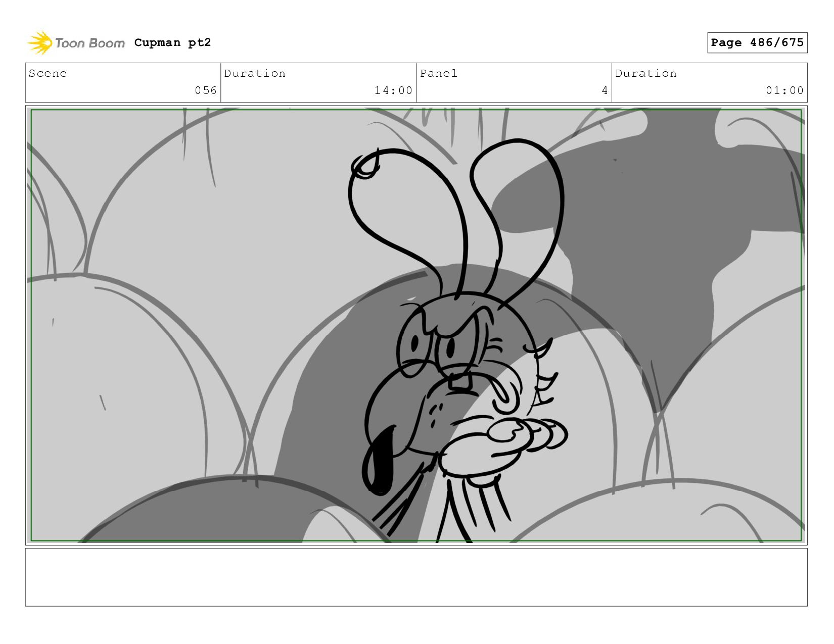The image size is (834, 644).
Task: Click the panel duration value '01:00'
Action: 784,90
